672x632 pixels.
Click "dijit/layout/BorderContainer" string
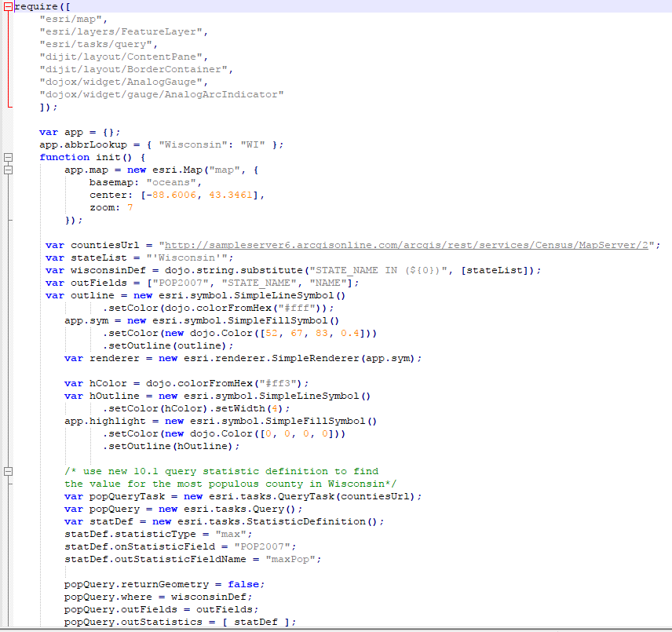tap(133, 69)
